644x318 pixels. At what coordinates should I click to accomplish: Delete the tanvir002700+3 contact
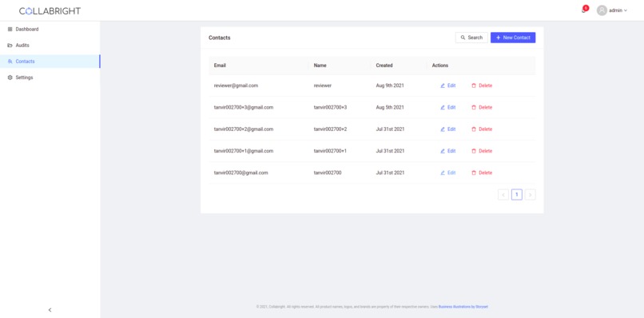click(x=481, y=107)
